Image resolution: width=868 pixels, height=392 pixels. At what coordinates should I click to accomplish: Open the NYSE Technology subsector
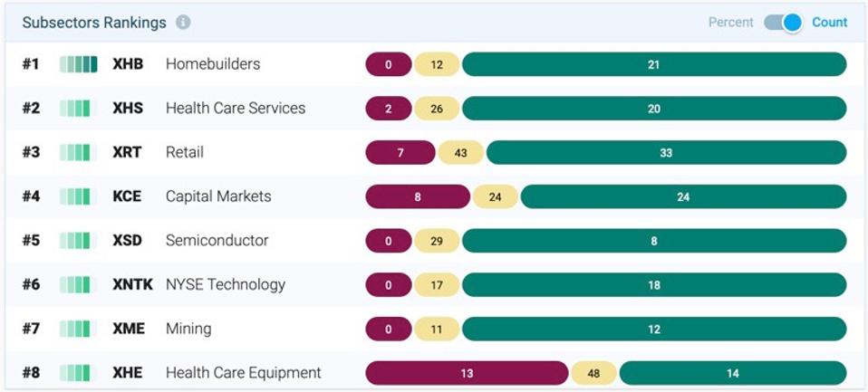click(x=225, y=284)
